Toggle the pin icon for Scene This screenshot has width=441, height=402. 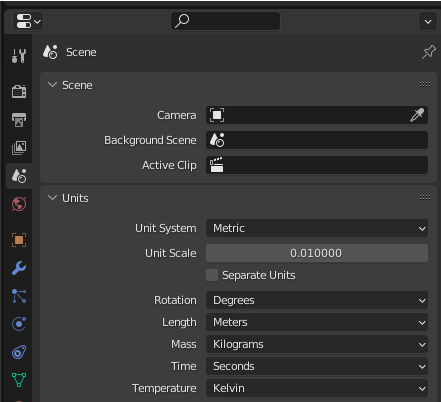click(429, 52)
